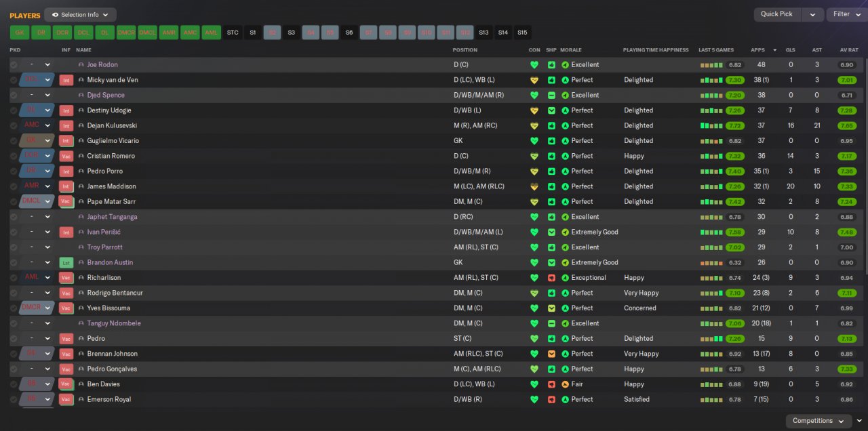Click Pedro's Vac status badge
Screen dimensions: 868x431
66,338
